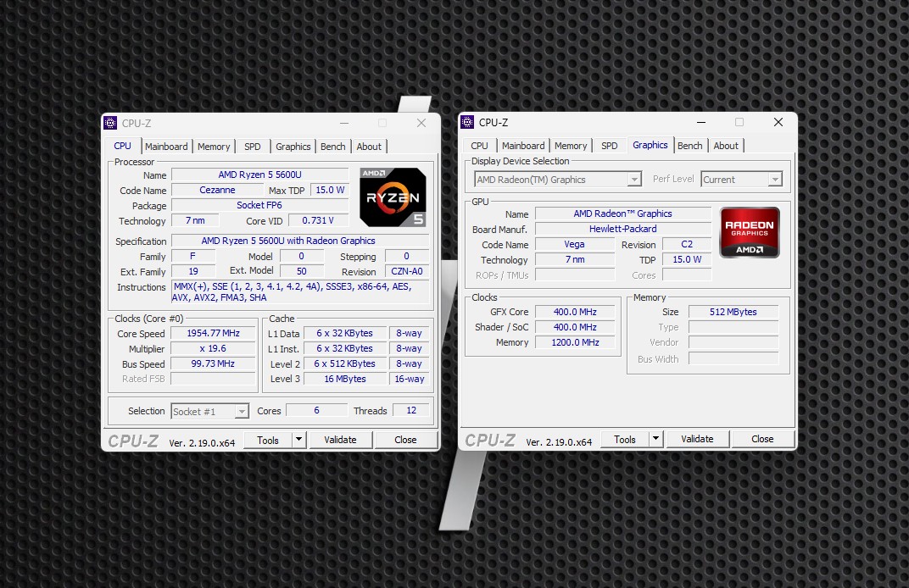
Task: Click the Board Manuf. value Hewlett-Packard
Action: [622, 229]
